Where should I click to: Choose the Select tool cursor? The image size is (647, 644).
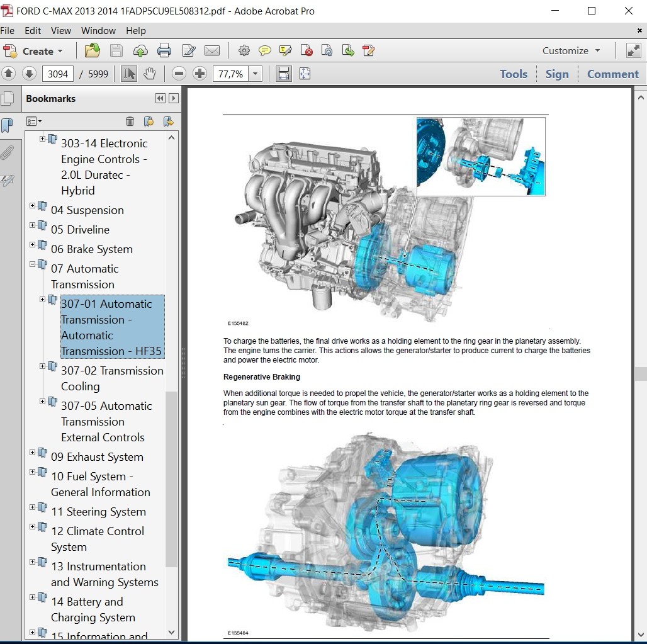point(129,74)
